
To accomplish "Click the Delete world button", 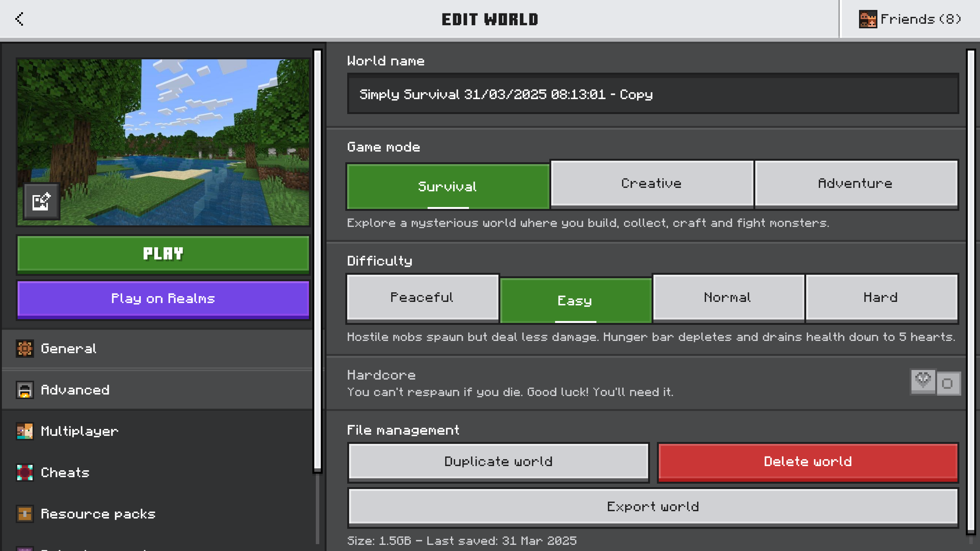I will tap(808, 461).
